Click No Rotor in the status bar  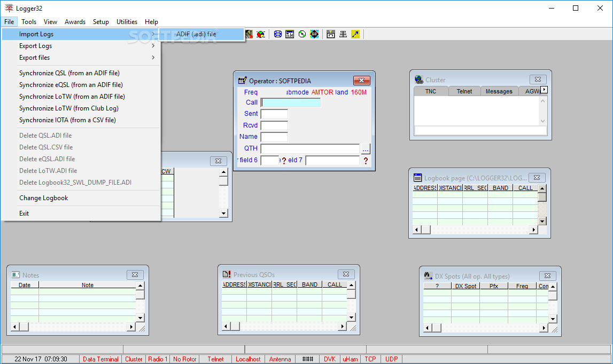point(184,359)
